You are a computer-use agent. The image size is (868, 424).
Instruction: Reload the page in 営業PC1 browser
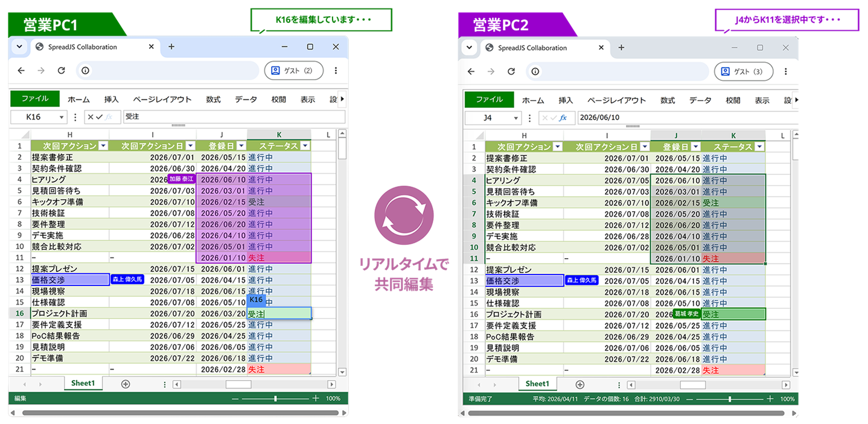tap(61, 71)
